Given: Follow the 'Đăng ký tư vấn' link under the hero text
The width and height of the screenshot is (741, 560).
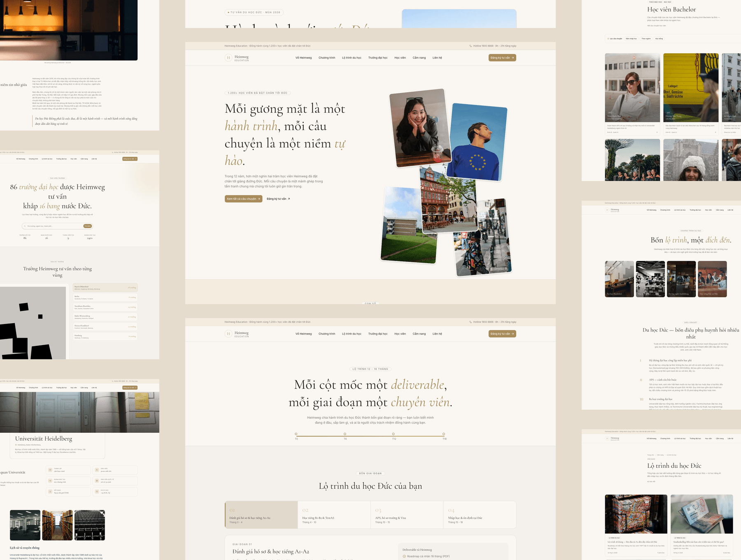Looking at the screenshot, I should [x=278, y=199].
